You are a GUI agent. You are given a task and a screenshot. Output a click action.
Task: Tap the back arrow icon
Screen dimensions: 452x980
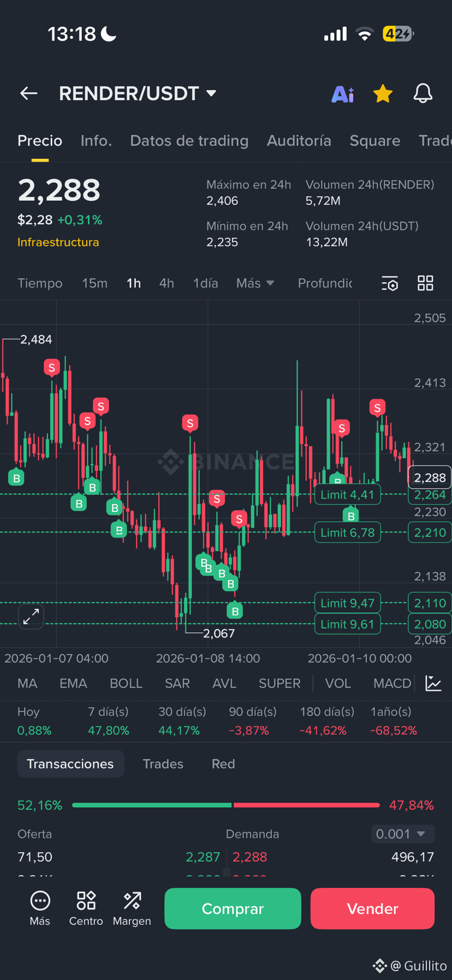point(28,93)
